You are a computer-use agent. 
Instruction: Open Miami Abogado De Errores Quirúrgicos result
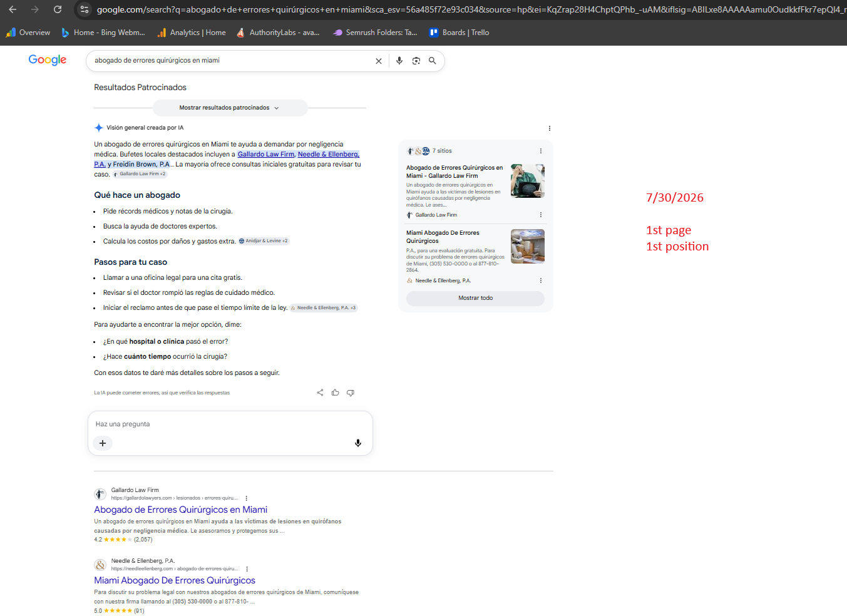175,580
